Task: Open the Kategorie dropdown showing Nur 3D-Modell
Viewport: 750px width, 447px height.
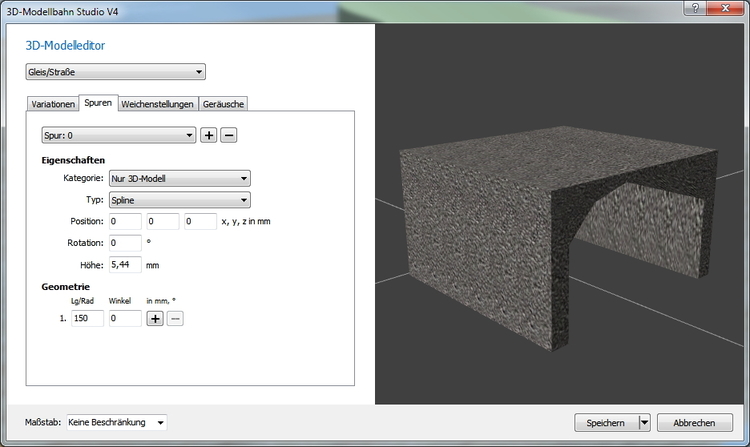Action: coord(179,179)
